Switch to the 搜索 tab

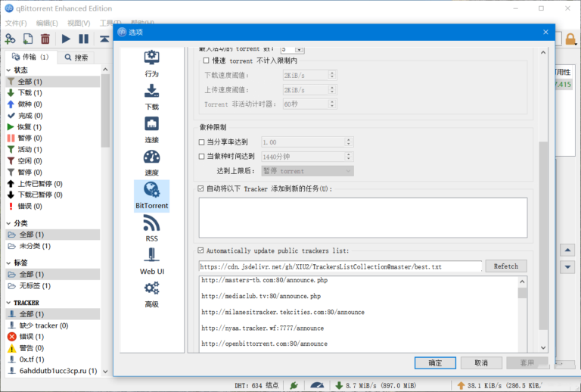pyautogui.click(x=76, y=57)
